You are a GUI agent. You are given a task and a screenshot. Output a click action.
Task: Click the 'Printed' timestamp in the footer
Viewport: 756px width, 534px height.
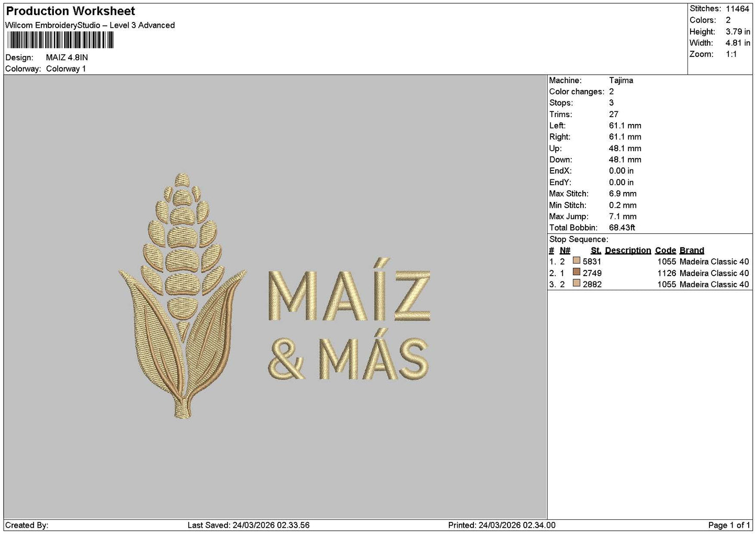click(x=502, y=525)
